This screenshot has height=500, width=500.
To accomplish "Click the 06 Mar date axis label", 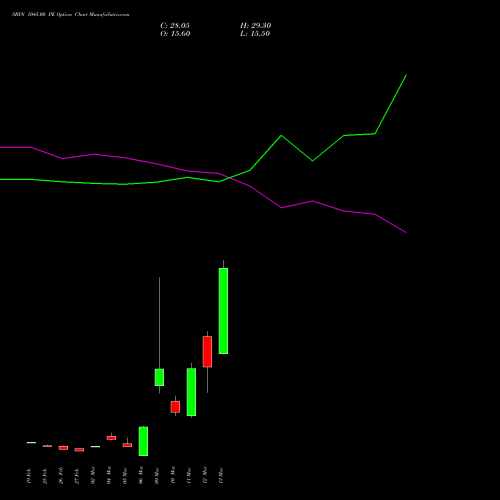I will point(141,476).
